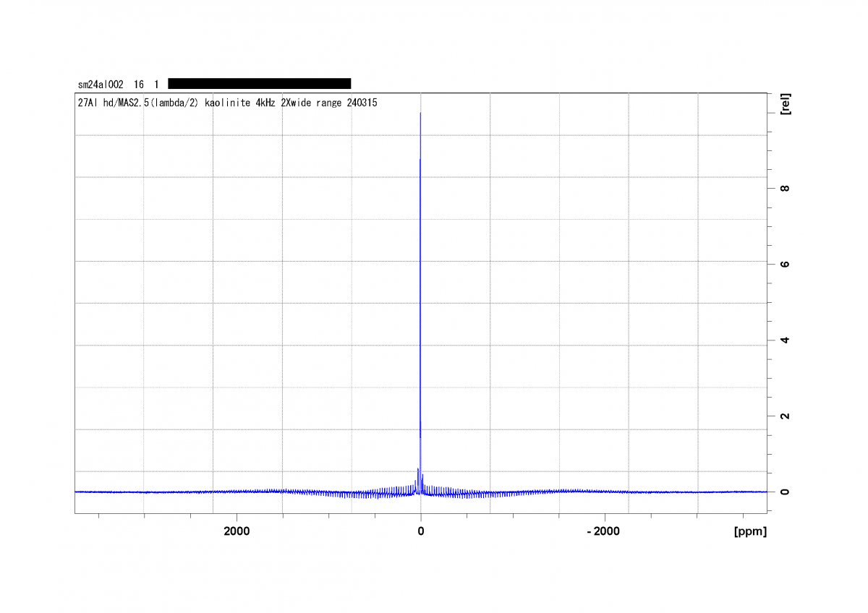
Task: Click the -2000 ppm axis label
Action: click(603, 532)
